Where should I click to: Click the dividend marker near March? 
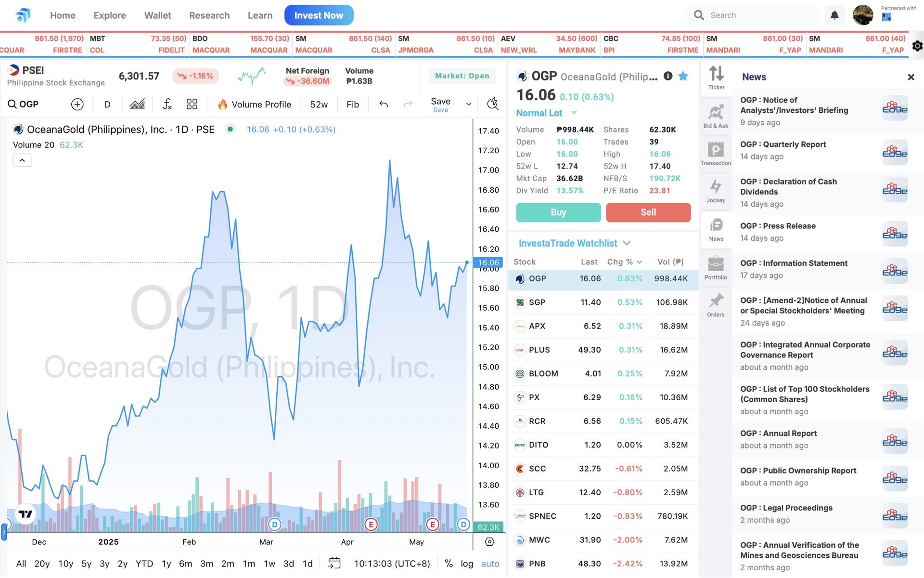274,525
